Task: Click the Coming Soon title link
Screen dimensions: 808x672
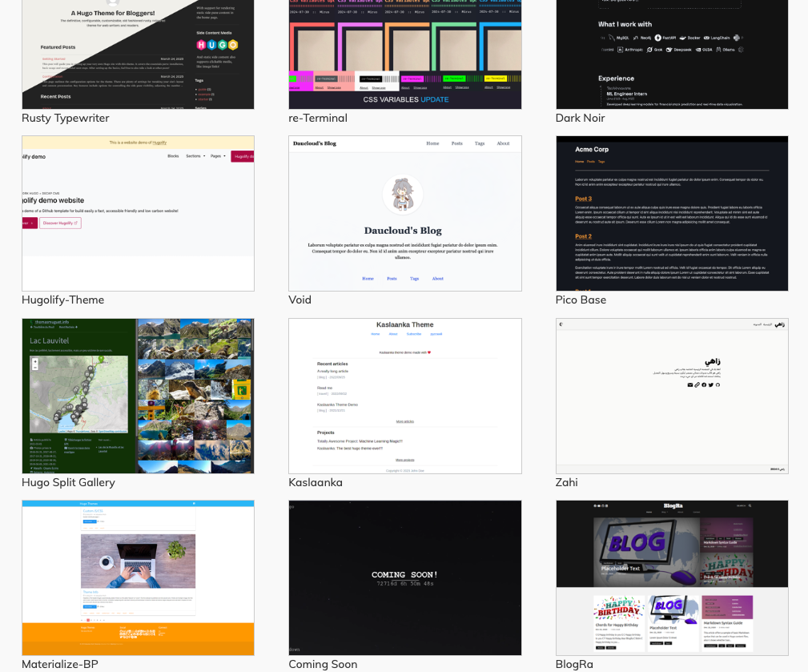Action: point(323,664)
